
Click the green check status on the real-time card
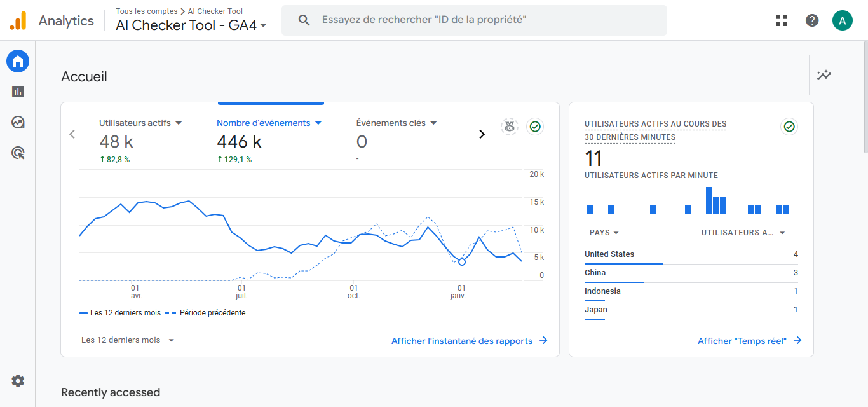(789, 127)
